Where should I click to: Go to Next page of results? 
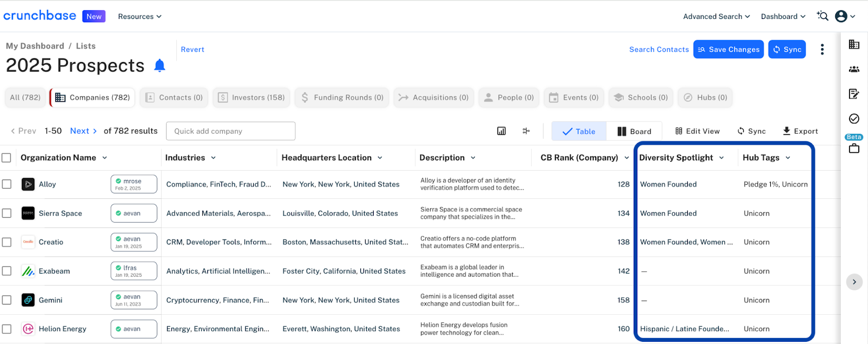tap(84, 131)
